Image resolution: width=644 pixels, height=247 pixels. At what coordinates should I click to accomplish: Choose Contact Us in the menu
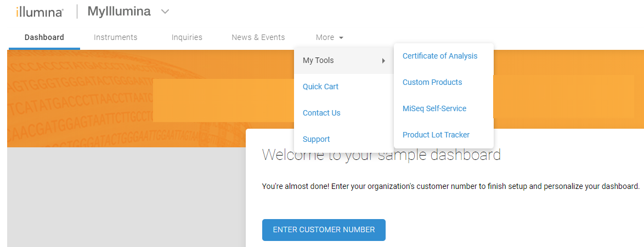(321, 113)
